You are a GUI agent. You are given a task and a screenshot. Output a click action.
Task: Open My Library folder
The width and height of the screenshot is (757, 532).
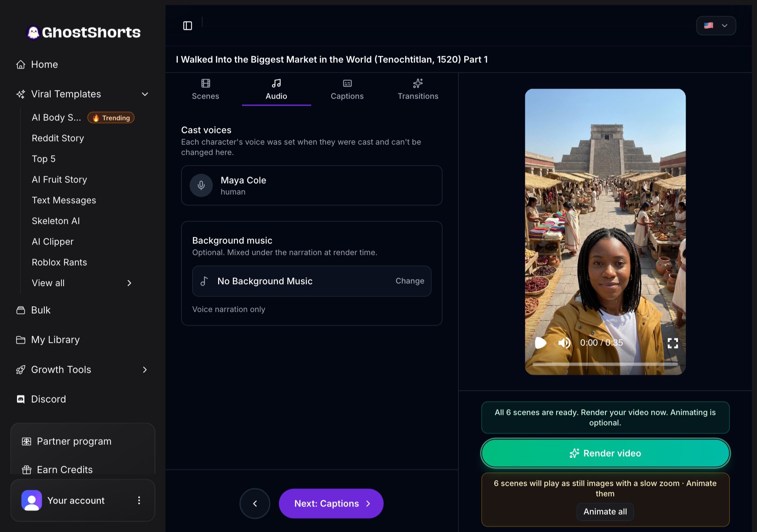[x=48, y=340]
